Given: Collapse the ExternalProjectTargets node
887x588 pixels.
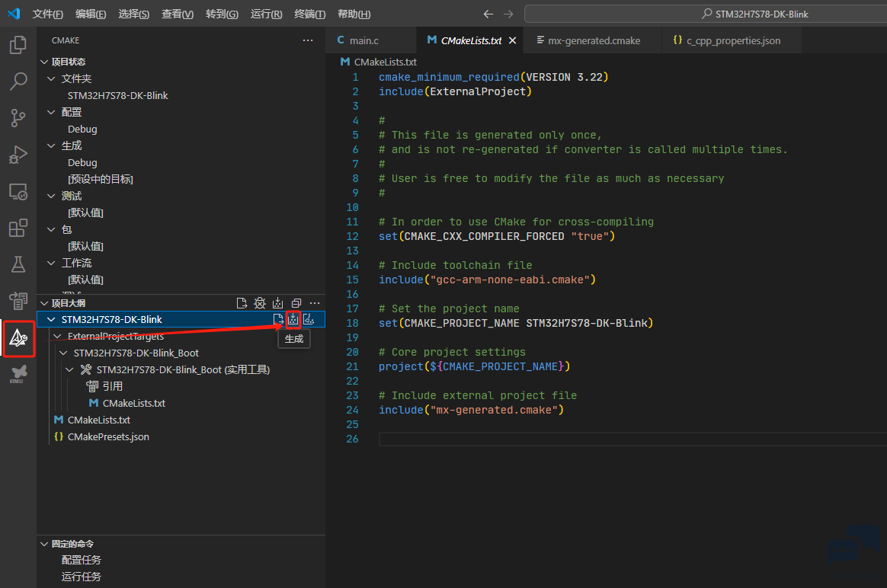Looking at the screenshot, I should click(57, 336).
